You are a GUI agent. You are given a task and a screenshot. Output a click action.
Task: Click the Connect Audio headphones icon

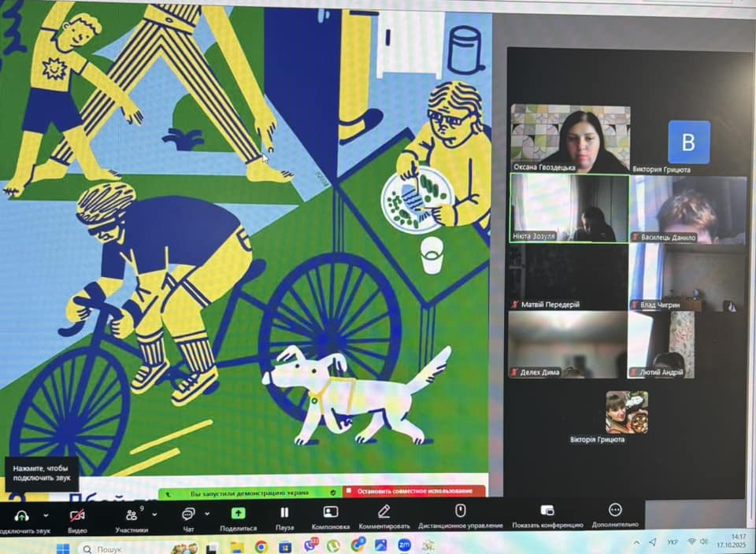click(x=21, y=515)
